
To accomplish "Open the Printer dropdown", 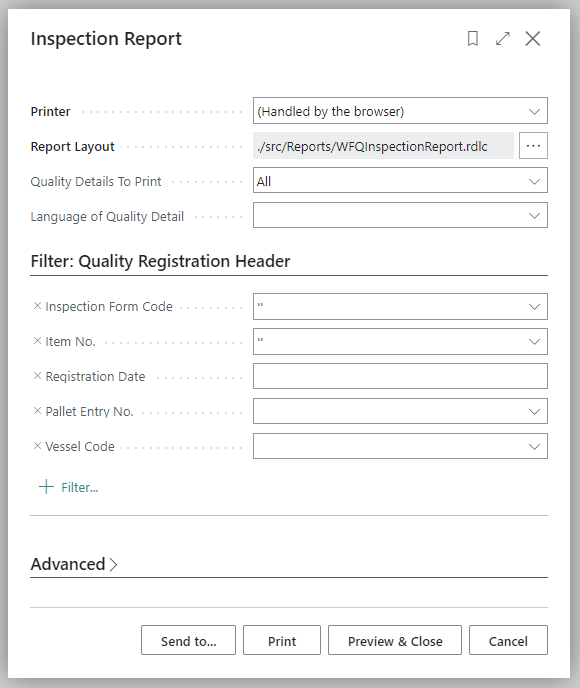I will 400,111.
